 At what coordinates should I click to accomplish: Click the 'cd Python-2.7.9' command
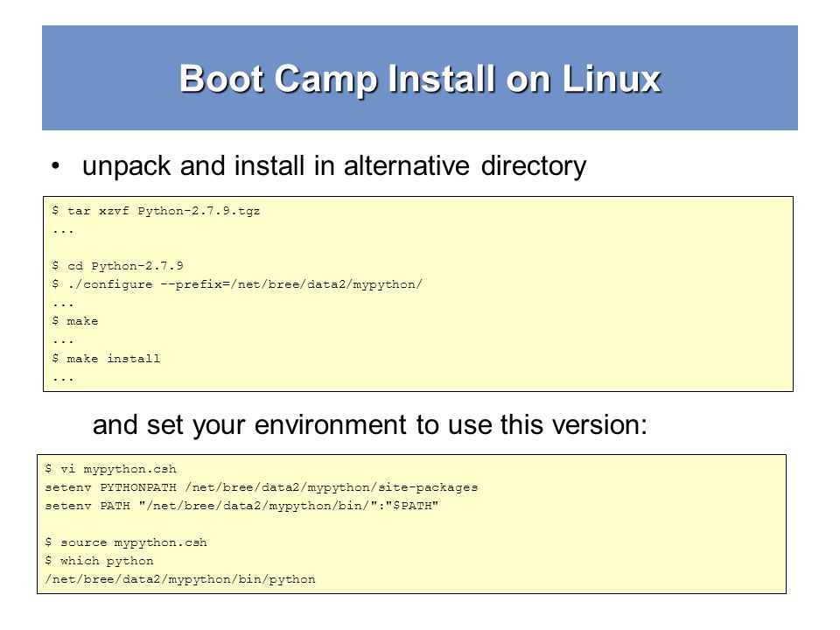click(x=117, y=266)
